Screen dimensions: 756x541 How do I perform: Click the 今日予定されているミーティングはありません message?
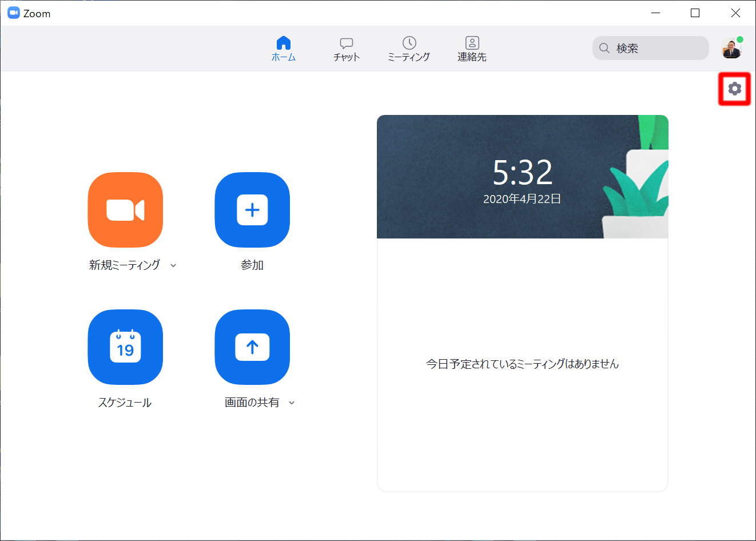pos(522,364)
